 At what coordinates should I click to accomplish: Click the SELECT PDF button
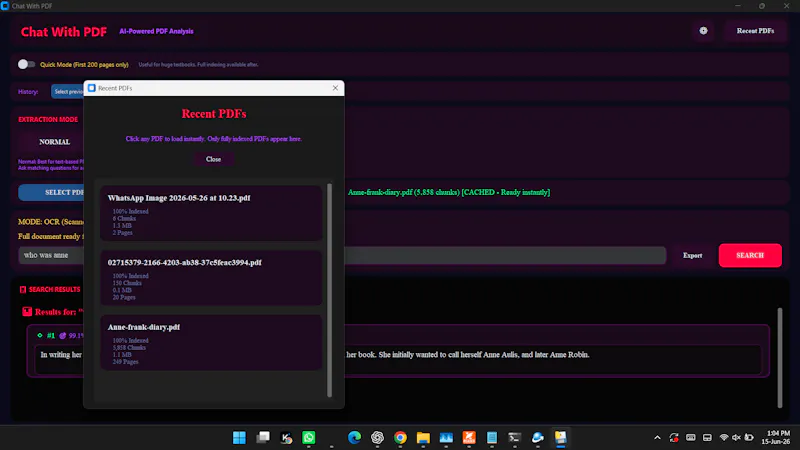pyautogui.click(x=52, y=192)
